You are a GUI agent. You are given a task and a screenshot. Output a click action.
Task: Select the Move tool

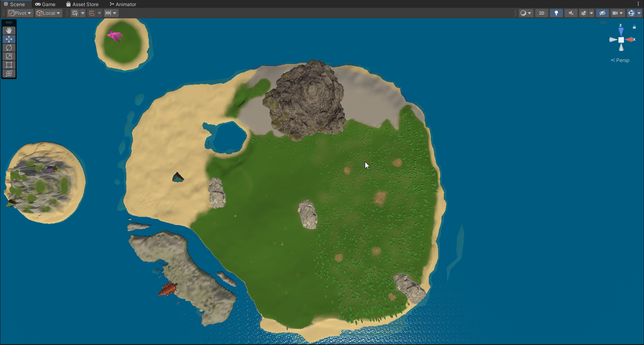click(x=9, y=39)
